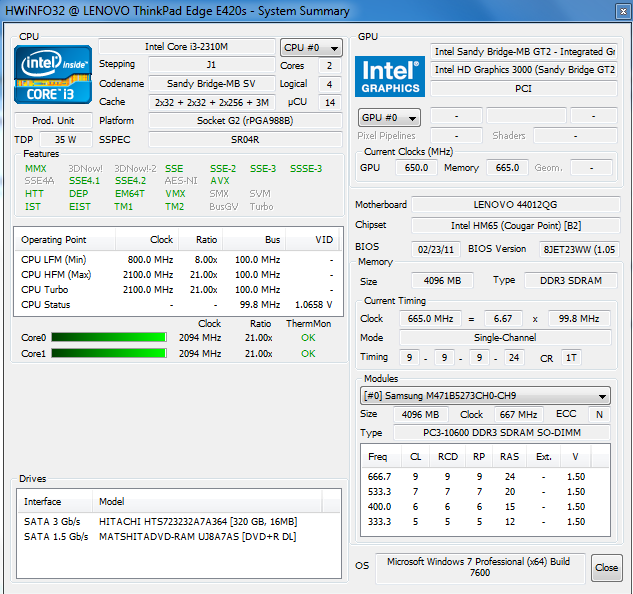Viewport: 633px width, 594px height.
Task: Click the SSE4.2 feature label
Action: [130, 181]
